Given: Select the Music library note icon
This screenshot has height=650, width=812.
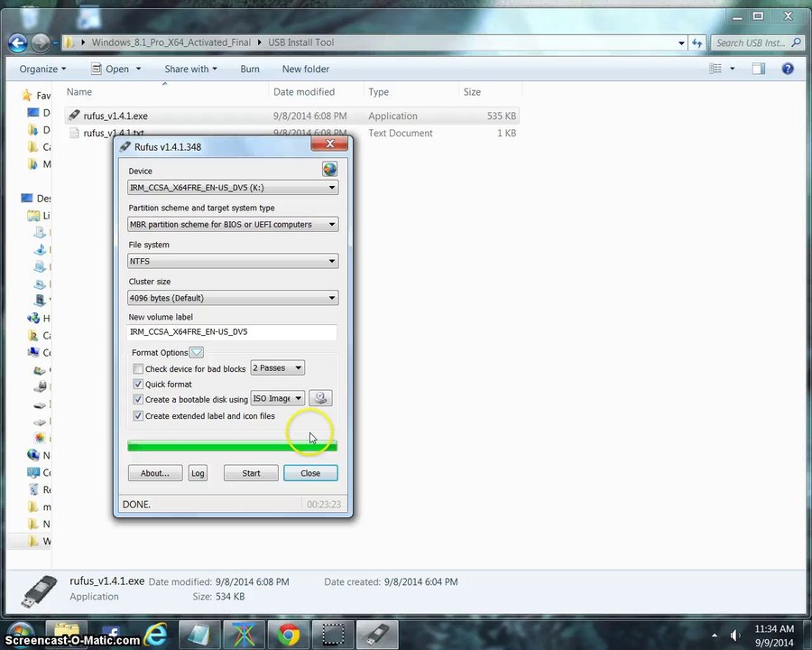Looking at the screenshot, I should pos(40,249).
